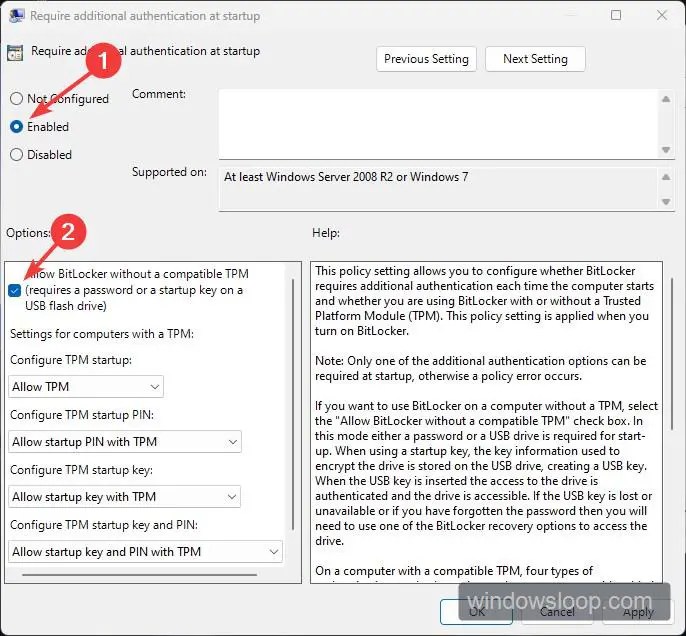
Task: Click the Next Setting button
Action: pos(535,59)
